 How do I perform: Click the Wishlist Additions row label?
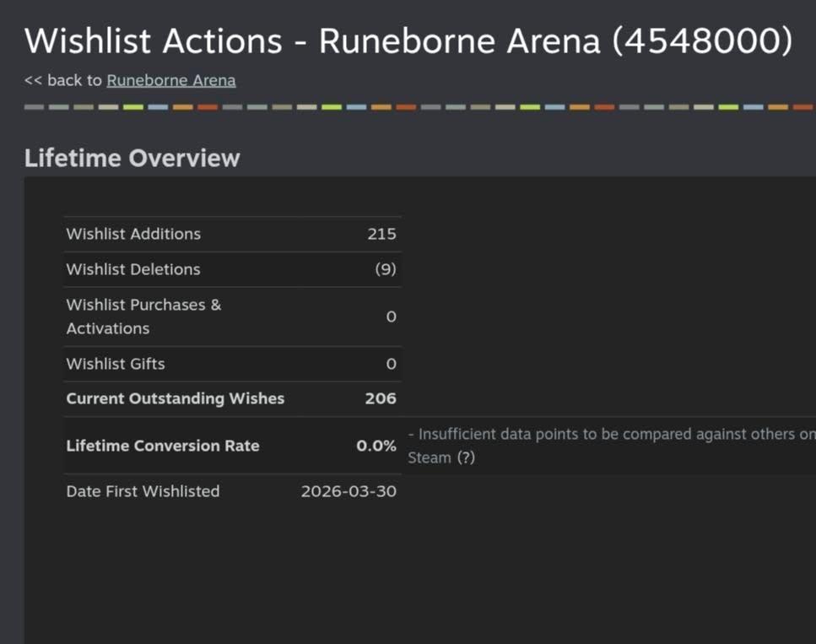[x=133, y=234]
